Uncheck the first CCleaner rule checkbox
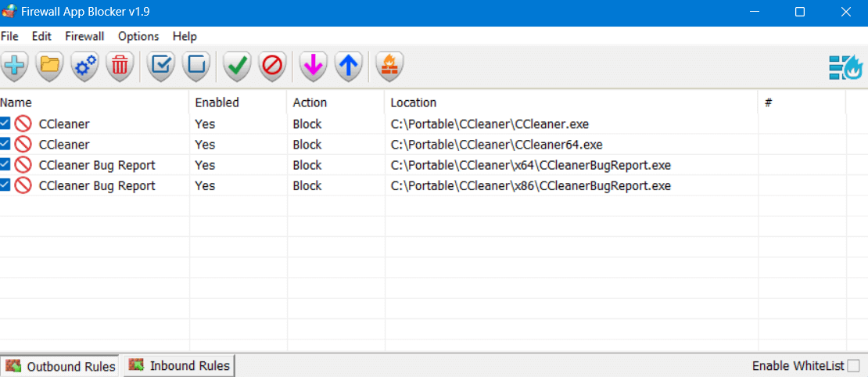The width and height of the screenshot is (868, 377). coord(5,124)
